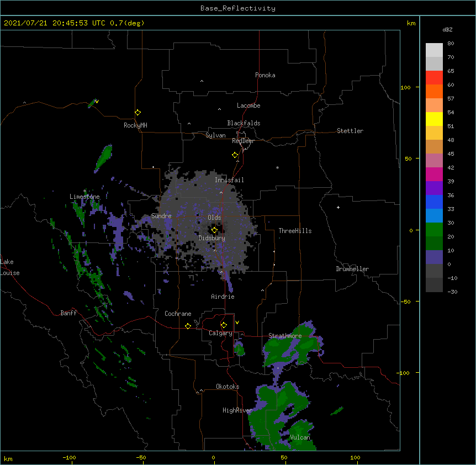The height and width of the screenshot is (465, 476).
Task: Click the Didsbury town label
Action: (212, 238)
